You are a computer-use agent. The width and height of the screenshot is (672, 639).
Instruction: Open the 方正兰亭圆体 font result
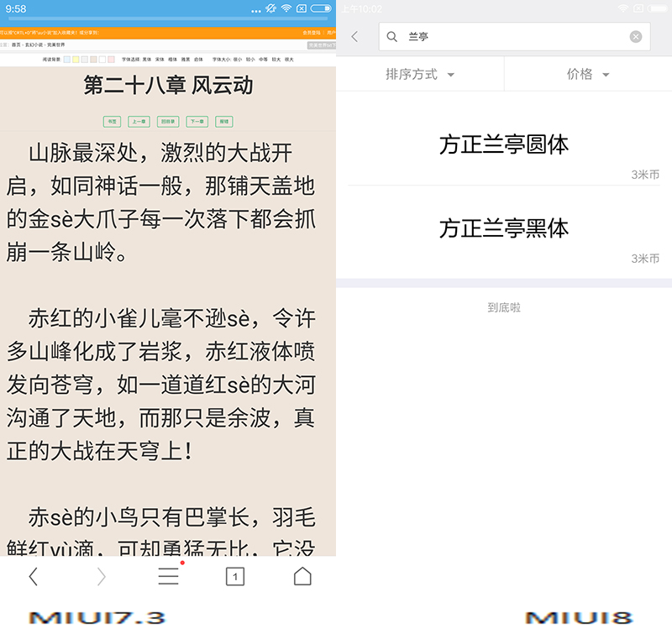pos(503,144)
